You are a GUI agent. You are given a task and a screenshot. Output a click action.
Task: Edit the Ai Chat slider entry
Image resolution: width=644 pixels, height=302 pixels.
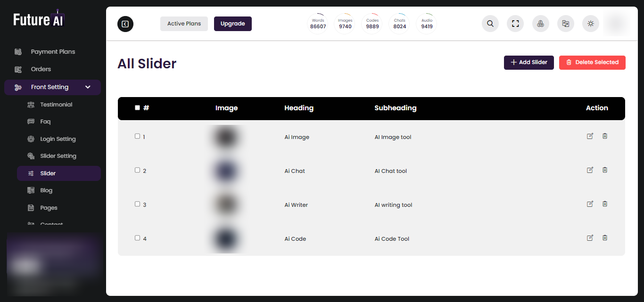[x=590, y=170]
